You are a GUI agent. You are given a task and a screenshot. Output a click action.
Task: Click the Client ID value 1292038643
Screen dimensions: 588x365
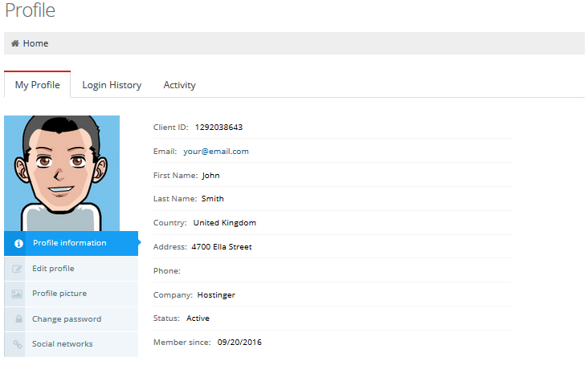218,128
